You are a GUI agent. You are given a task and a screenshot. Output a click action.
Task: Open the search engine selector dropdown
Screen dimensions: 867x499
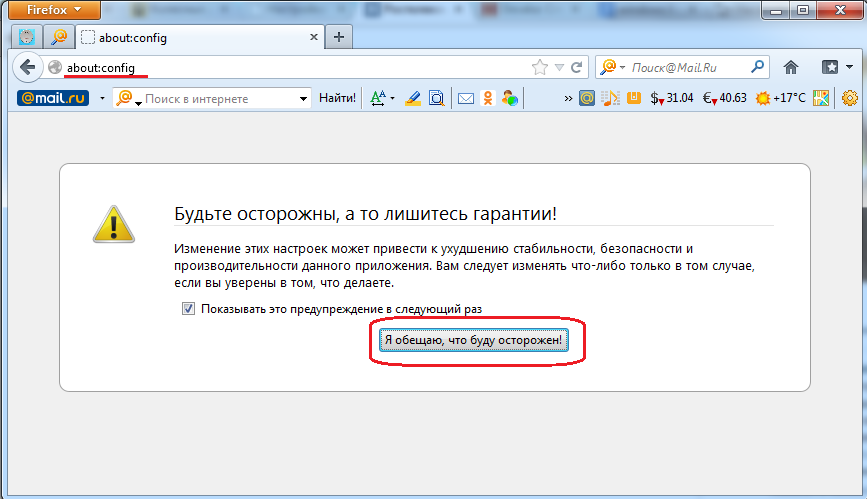613,67
